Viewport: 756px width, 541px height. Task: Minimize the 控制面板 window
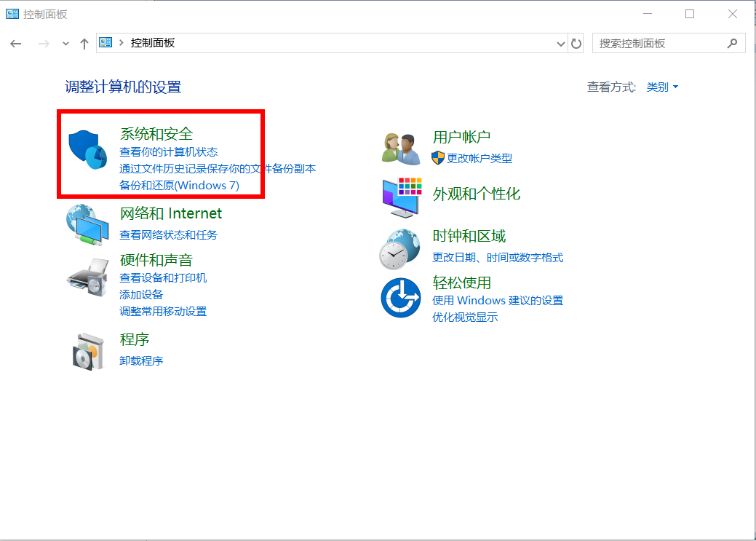pyautogui.click(x=648, y=14)
